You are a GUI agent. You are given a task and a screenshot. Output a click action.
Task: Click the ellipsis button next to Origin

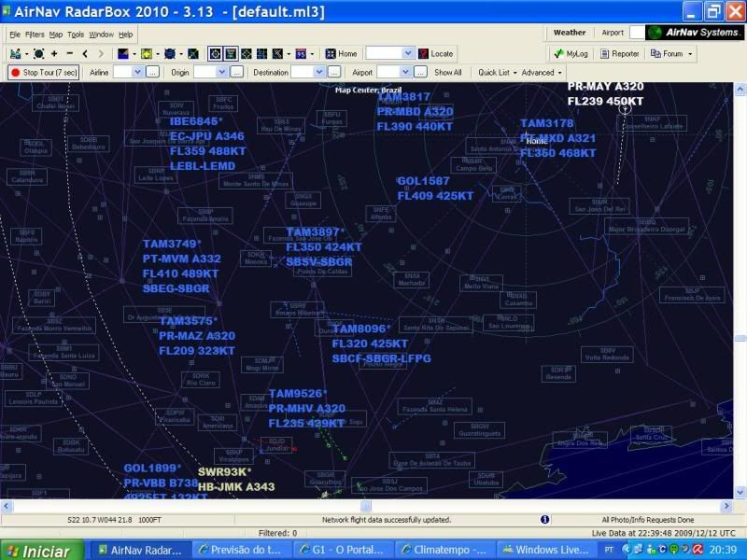(237, 73)
